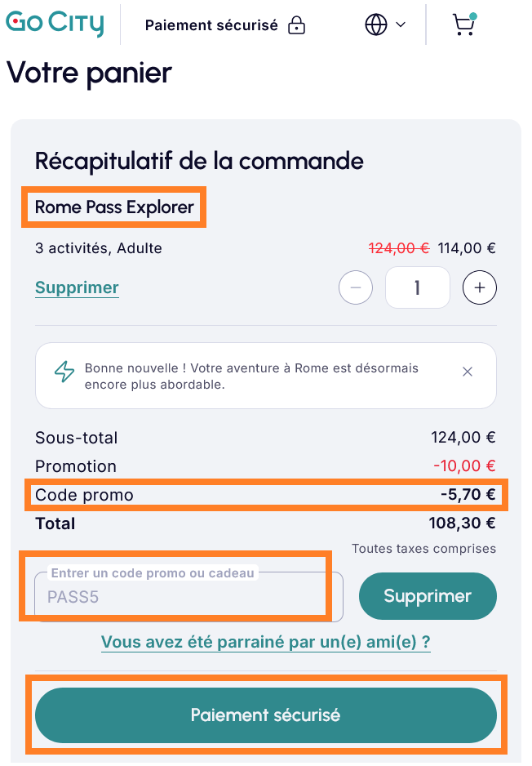The width and height of the screenshot is (532, 766).
Task: Click the struck-through 124,00 € price
Action: tap(399, 247)
